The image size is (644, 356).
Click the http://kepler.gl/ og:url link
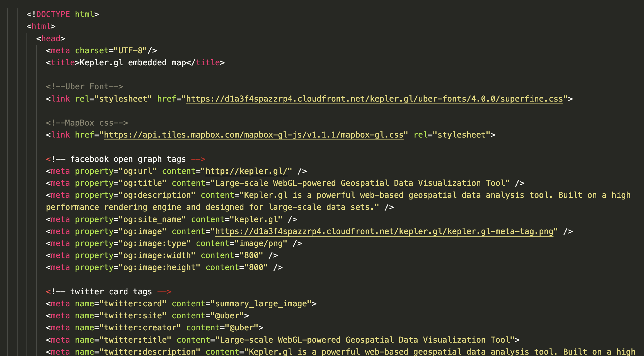click(x=246, y=171)
